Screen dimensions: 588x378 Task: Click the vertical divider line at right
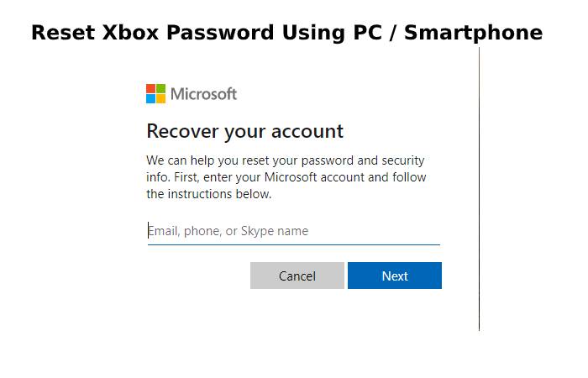click(479, 189)
